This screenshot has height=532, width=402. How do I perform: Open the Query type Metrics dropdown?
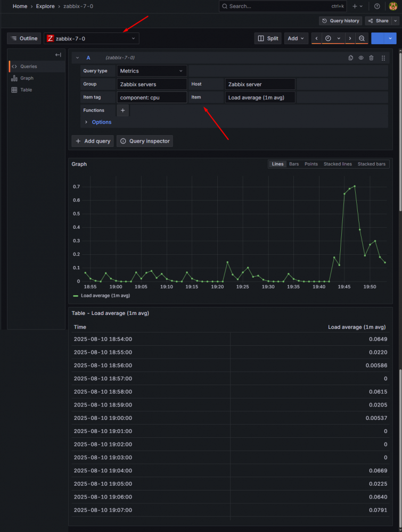[x=152, y=71]
